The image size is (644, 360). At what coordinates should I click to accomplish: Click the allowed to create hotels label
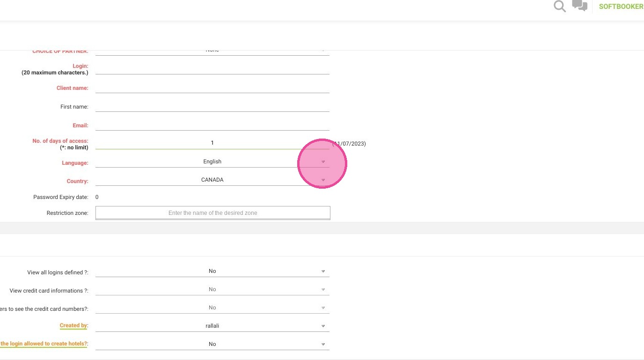44,344
